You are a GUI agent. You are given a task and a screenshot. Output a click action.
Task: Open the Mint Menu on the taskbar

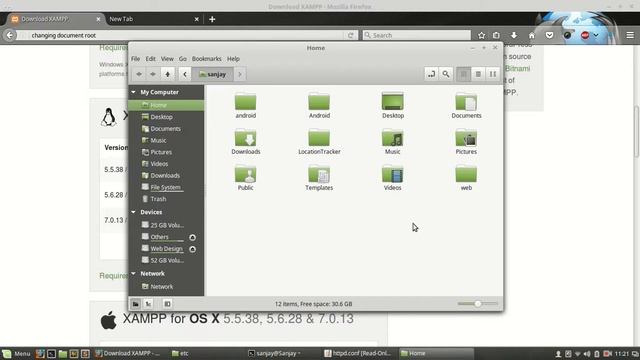pos(16,353)
